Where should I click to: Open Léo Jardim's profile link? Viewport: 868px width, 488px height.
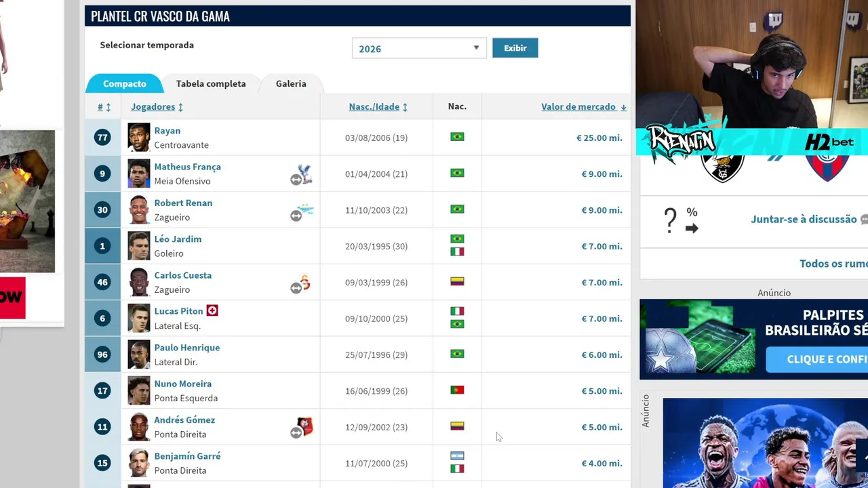point(178,239)
